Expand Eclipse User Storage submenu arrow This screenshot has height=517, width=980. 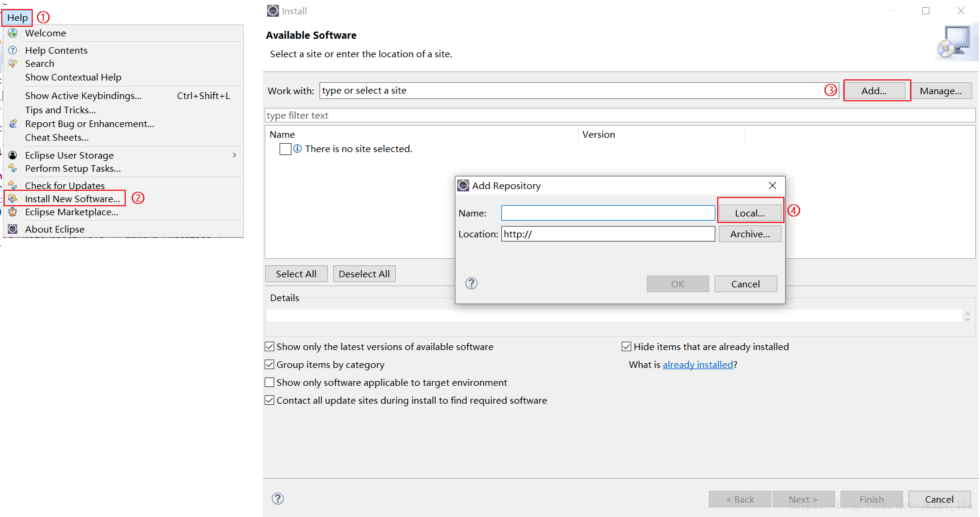click(x=234, y=155)
